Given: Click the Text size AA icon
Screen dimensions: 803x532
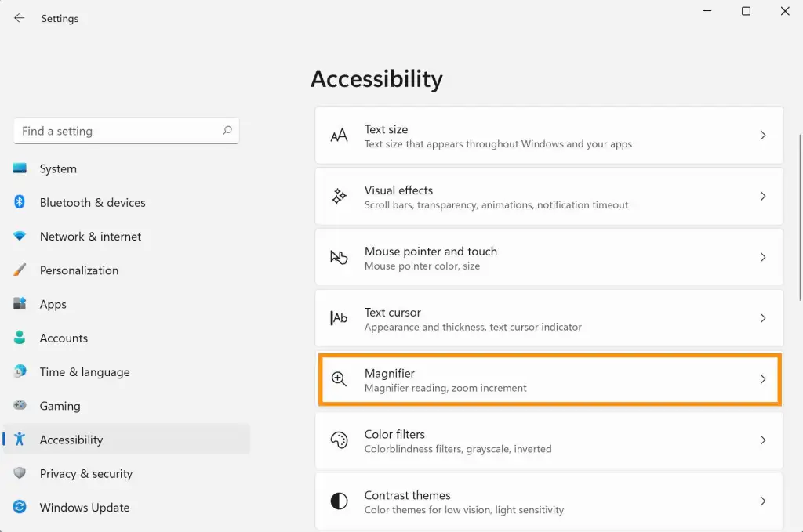Looking at the screenshot, I should 339,136.
